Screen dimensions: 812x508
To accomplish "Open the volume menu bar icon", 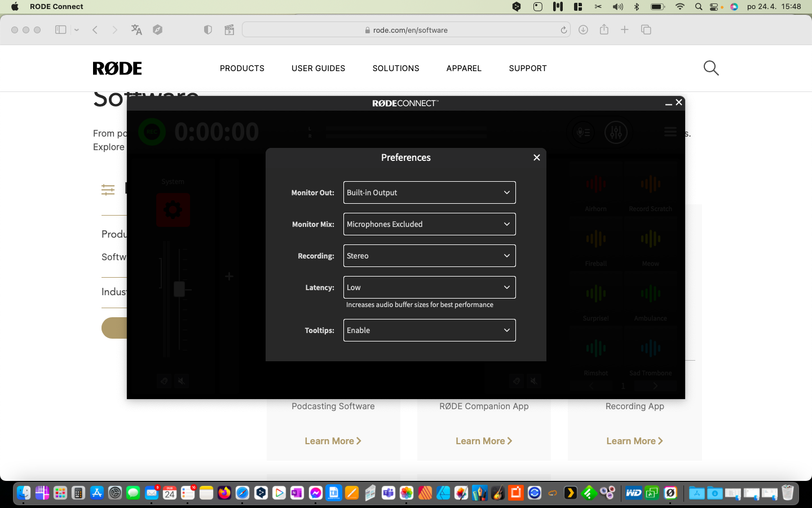I will click(x=618, y=7).
